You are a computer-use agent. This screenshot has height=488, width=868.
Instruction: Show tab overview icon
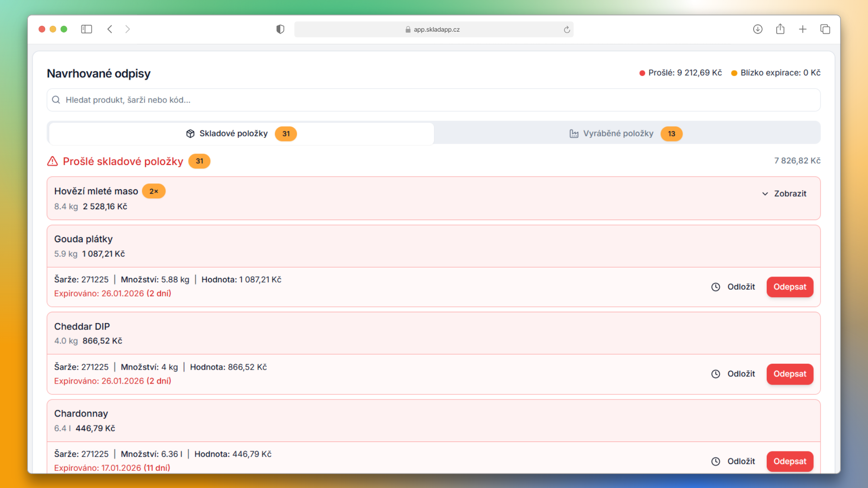coord(825,29)
